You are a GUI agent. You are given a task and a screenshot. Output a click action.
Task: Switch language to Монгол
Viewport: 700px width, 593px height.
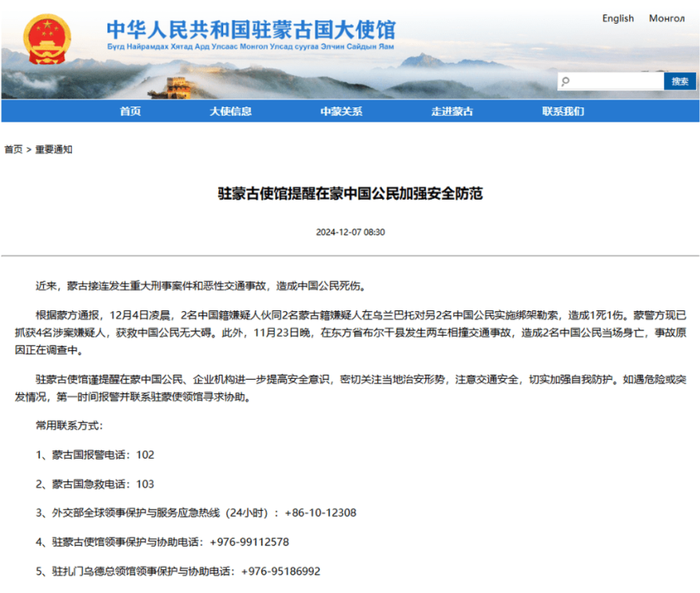(x=667, y=18)
